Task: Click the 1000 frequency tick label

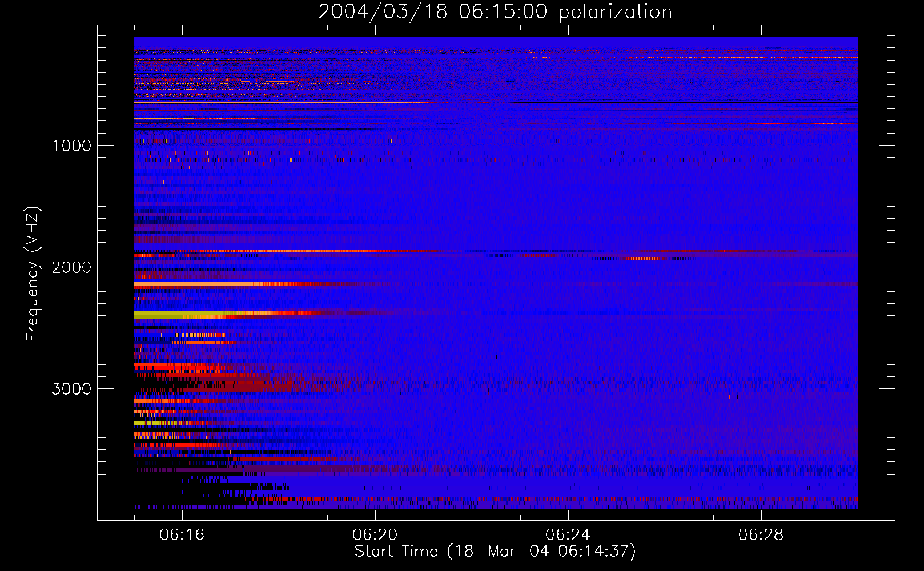Action: (x=71, y=146)
